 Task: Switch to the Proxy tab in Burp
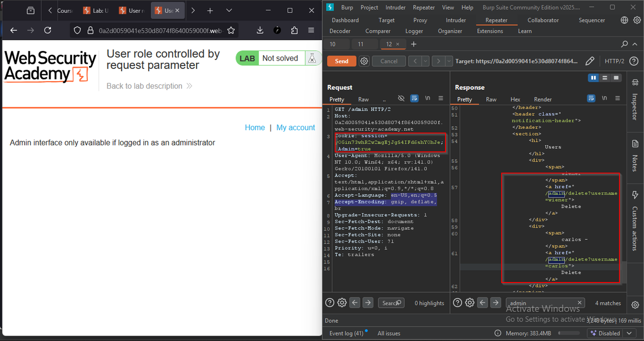tap(420, 20)
